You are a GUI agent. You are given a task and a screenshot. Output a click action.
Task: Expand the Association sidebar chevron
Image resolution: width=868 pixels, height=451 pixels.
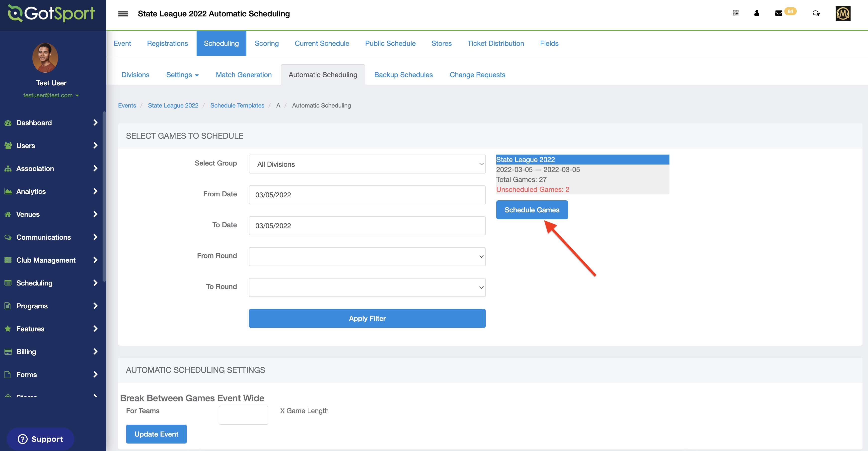[95, 168]
